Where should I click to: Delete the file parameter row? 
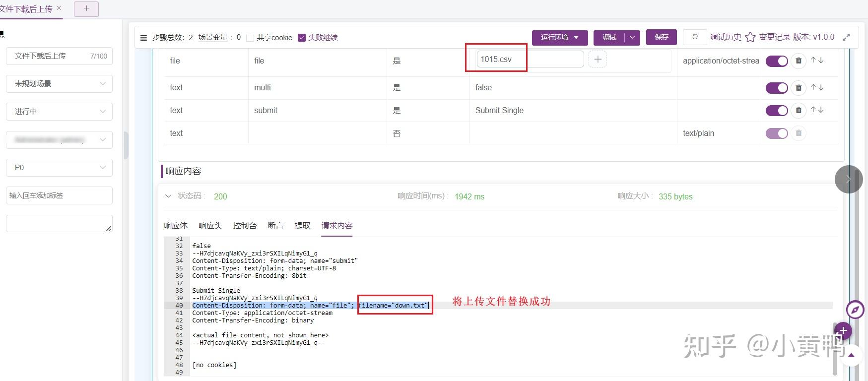[x=799, y=61]
